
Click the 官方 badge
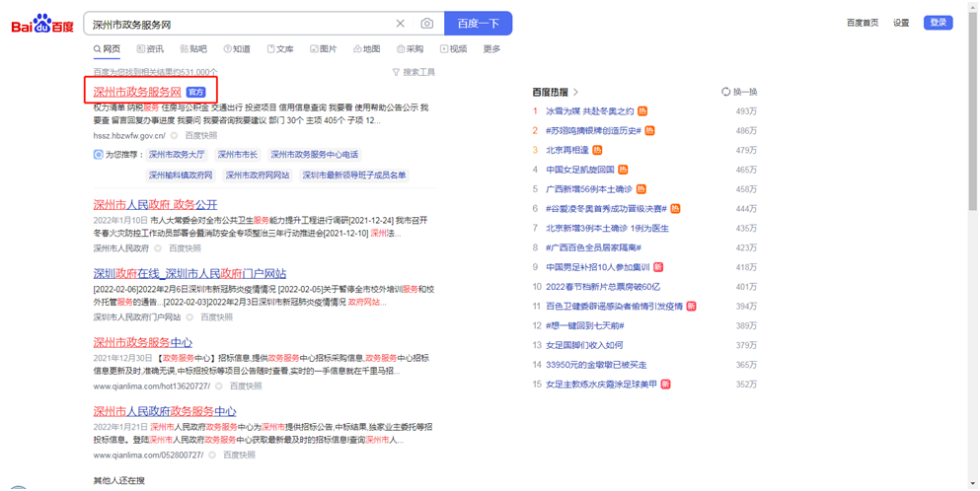tap(195, 92)
